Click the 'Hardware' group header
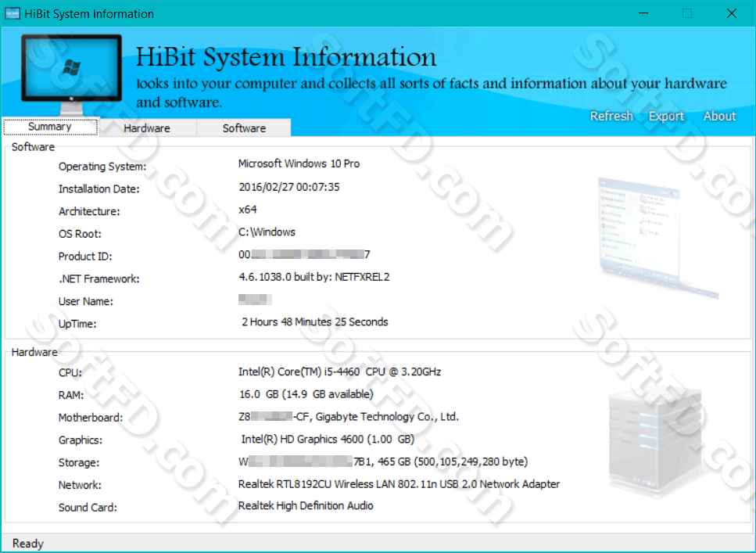 (x=34, y=352)
